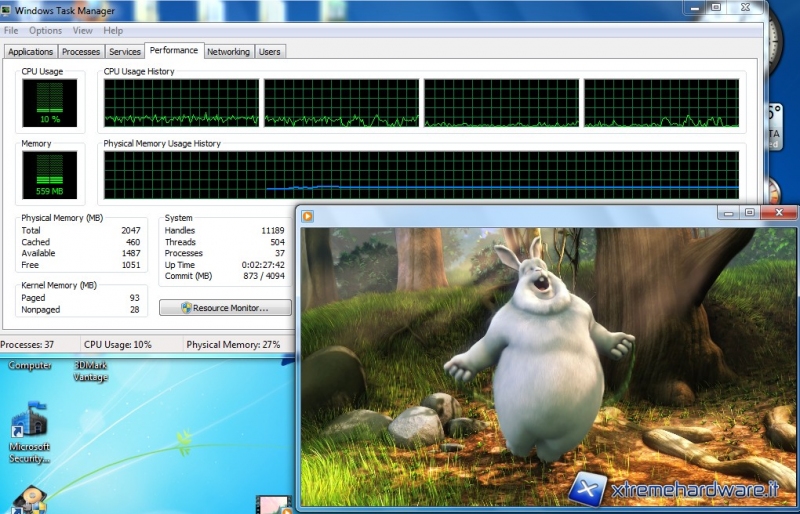Maximize the video player window
This screenshot has width=800, height=514.
point(749,213)
